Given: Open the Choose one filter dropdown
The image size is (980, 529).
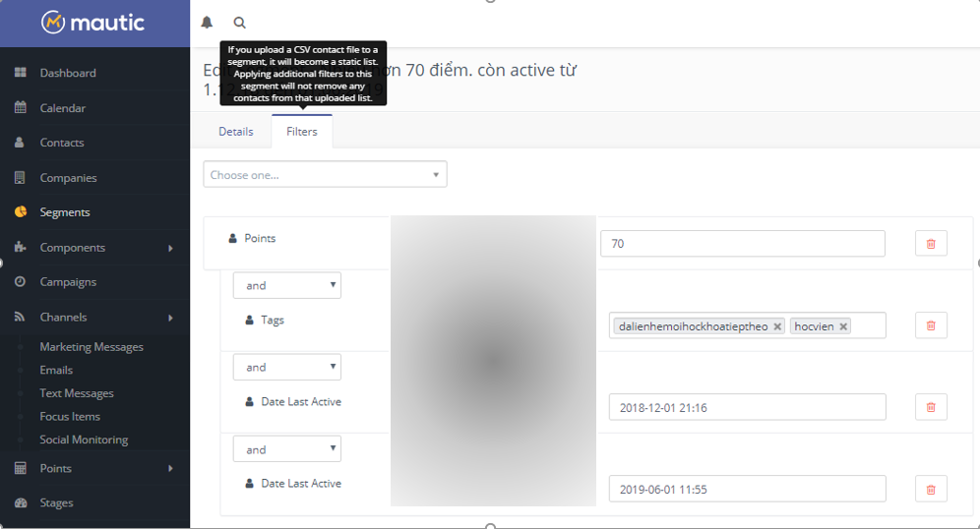Looking at the screenshot, I should tap(325, 175).
